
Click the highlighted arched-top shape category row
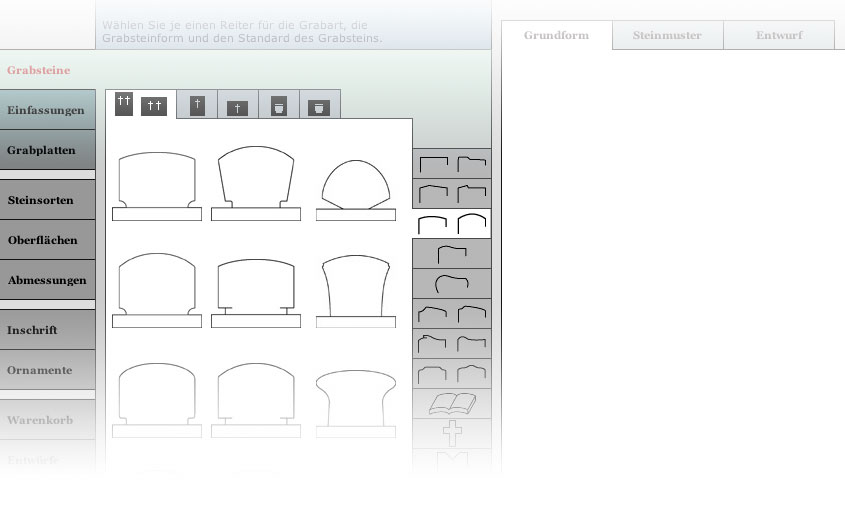pyautogui.click(x=452, y=223)
